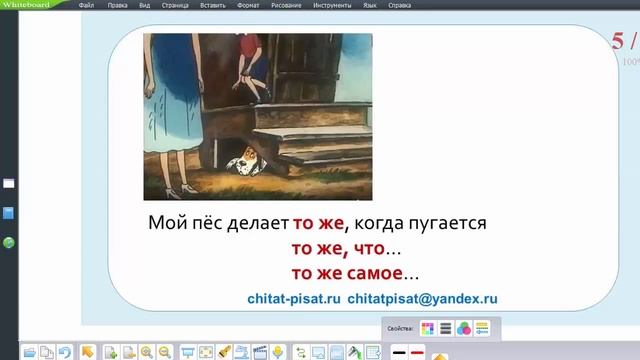Select the orange arrow pointer tool
This screenshot has width=640, height=360.
click(87, 352)
